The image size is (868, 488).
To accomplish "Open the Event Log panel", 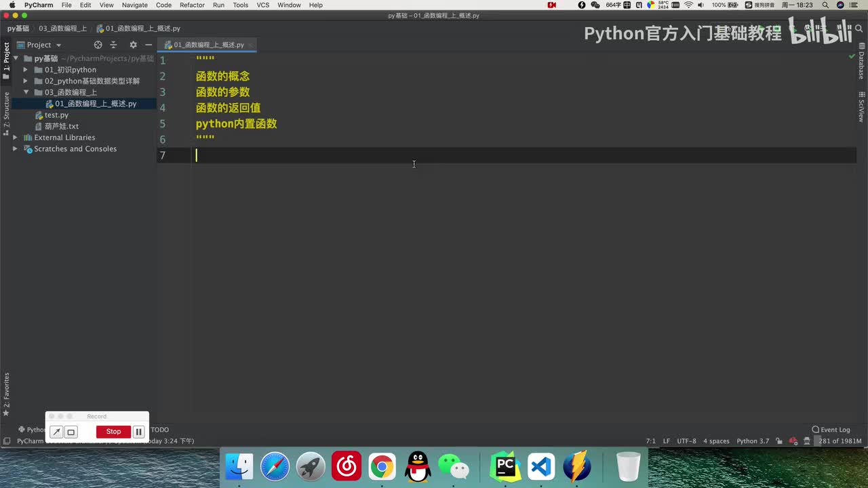I will pos(831,430).
